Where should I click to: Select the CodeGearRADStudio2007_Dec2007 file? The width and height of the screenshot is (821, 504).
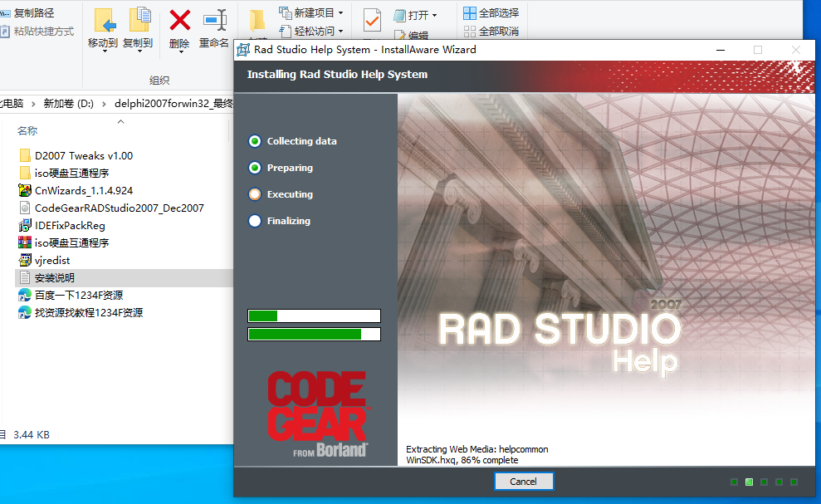coord(120,208)
